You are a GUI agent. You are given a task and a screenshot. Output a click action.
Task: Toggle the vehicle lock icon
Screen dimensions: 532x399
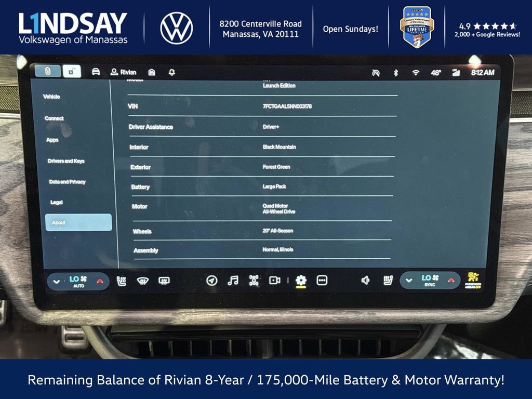[48, 72]
